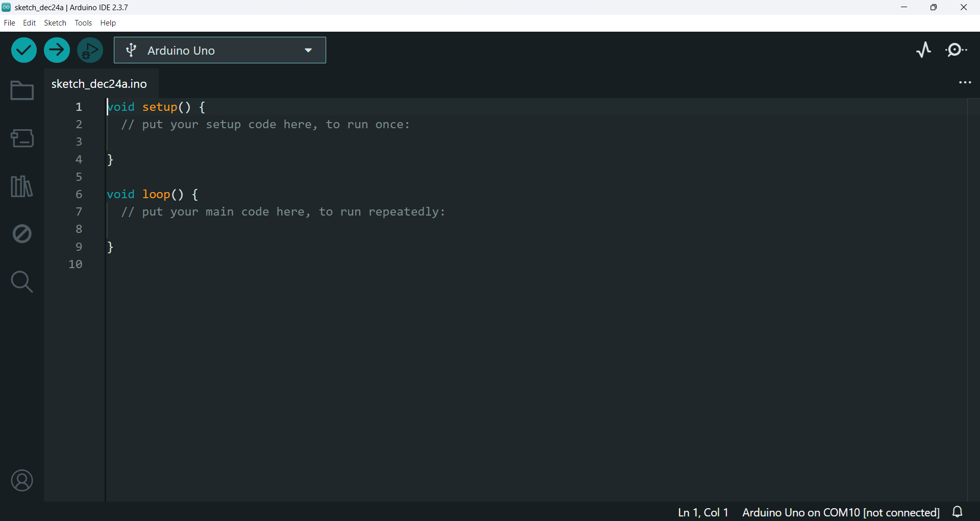Image resolution: width=980 pixels, height=521 pixels.
Task: Open the account profile icon
Action: tap(22, 481)
